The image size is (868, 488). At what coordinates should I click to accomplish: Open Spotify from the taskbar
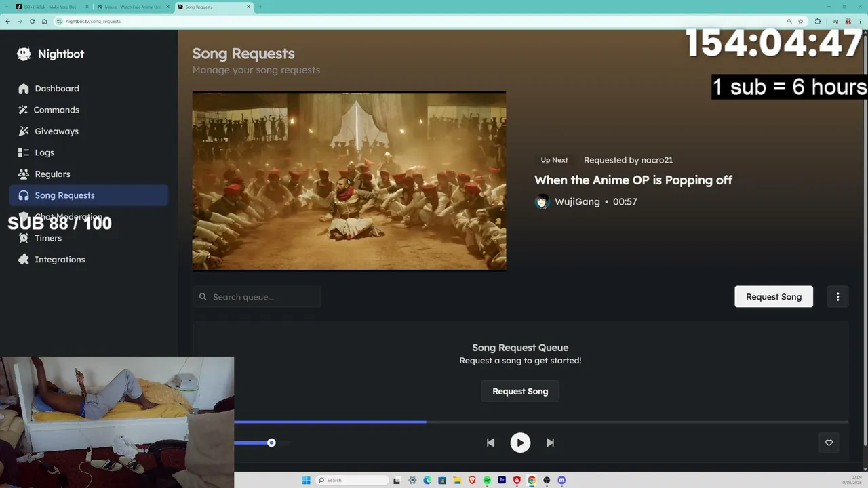487,481
